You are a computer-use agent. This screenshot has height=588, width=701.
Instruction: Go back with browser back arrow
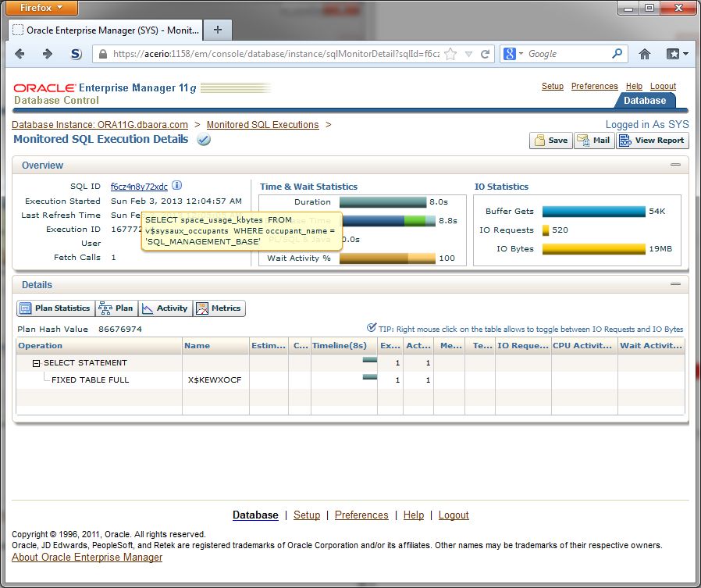(20, 54)
